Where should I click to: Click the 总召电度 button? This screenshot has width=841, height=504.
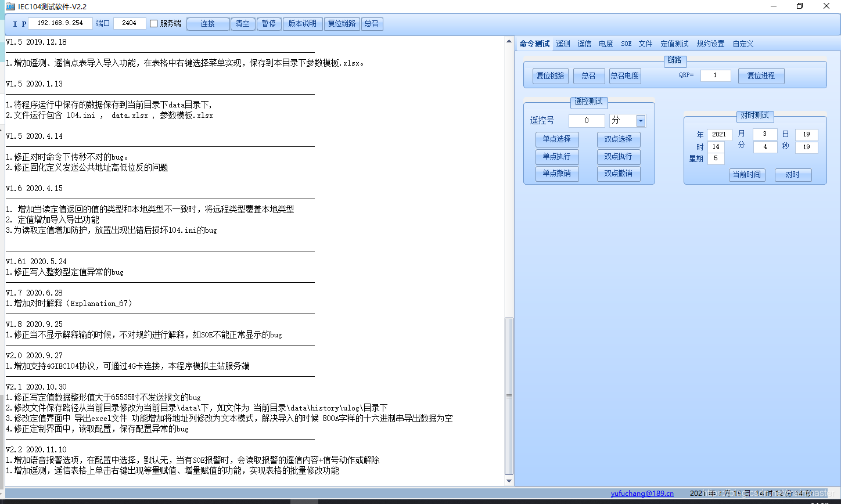pyautogui.click(x=625, y=75)
